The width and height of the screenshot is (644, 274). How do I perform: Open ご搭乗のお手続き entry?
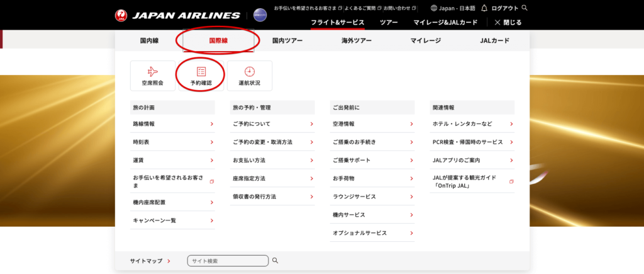[x=372, y=142]
